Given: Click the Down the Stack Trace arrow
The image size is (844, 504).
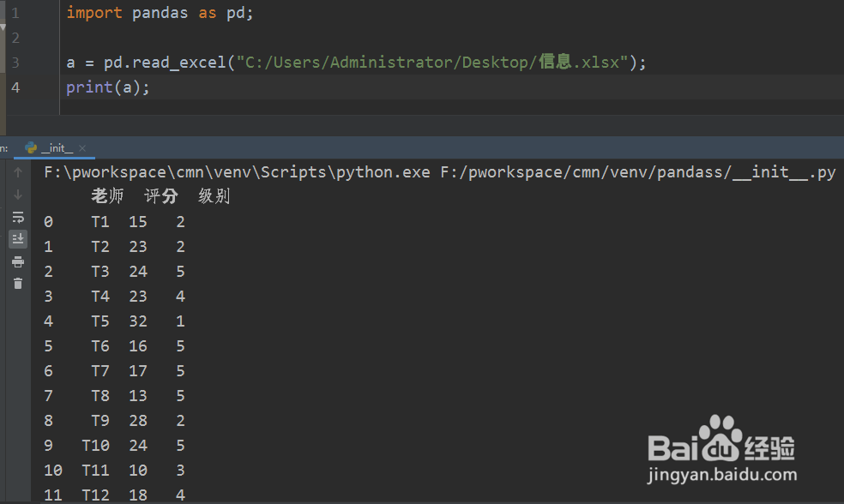Looking at the screenshot, I should [x=18, y=195].
